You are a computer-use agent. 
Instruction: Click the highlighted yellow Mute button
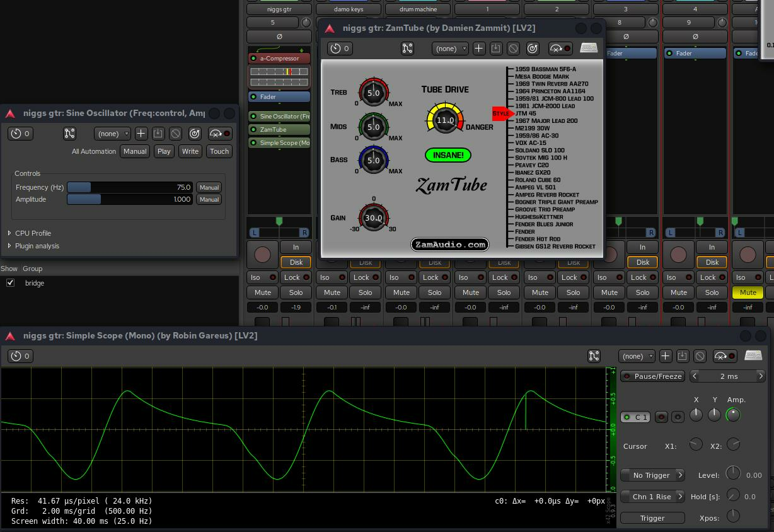tap(748, 292)
